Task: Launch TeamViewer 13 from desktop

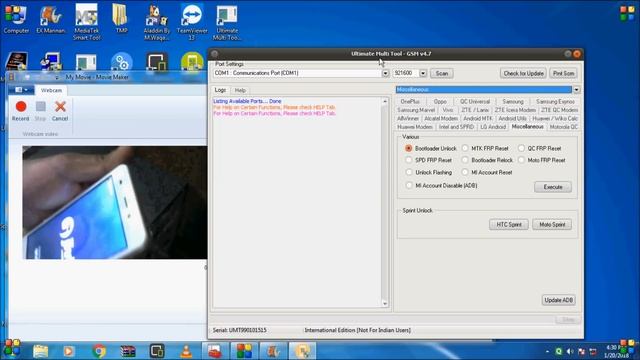Action: tap(192, 22)
